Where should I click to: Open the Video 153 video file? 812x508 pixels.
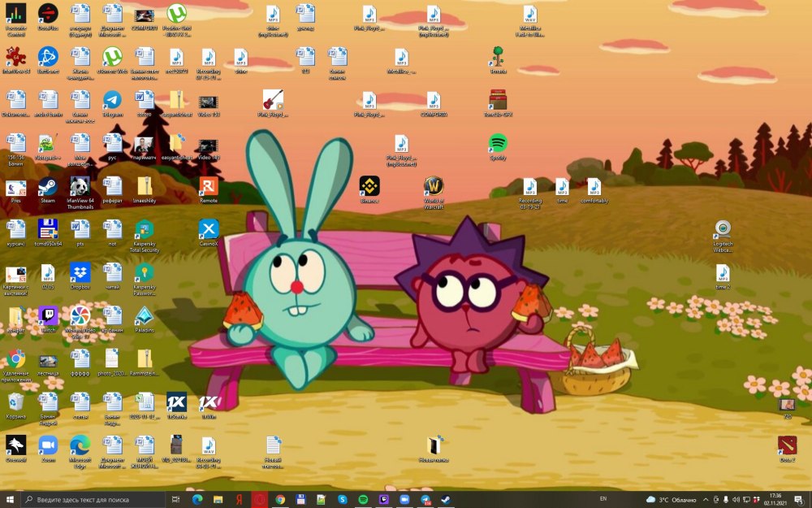(x=209, y=104)
